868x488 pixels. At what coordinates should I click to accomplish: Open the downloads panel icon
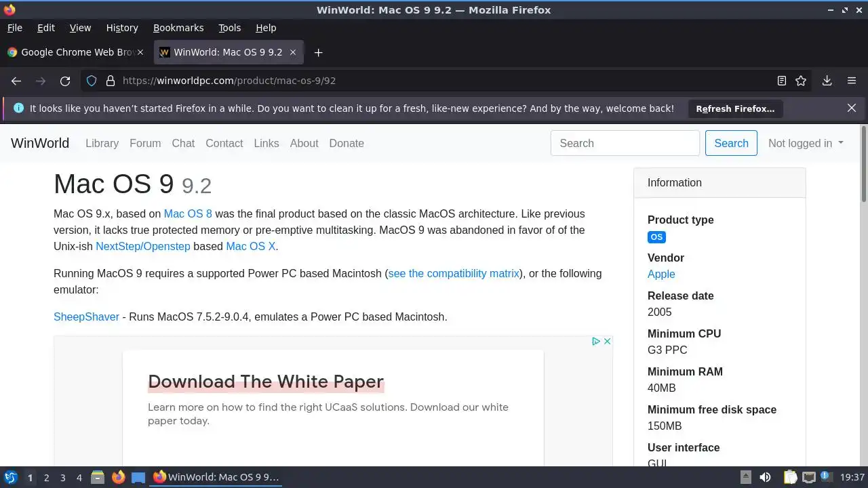pyautogui.click(x=827, y=81)
